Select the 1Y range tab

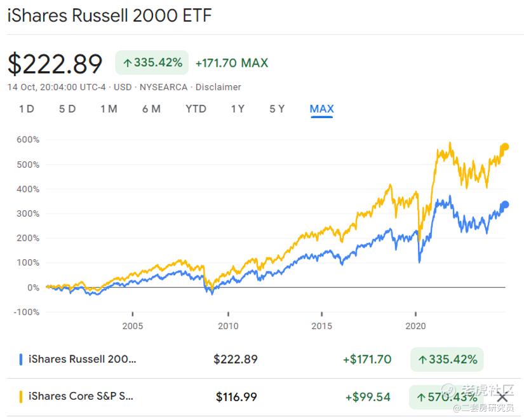238,109
